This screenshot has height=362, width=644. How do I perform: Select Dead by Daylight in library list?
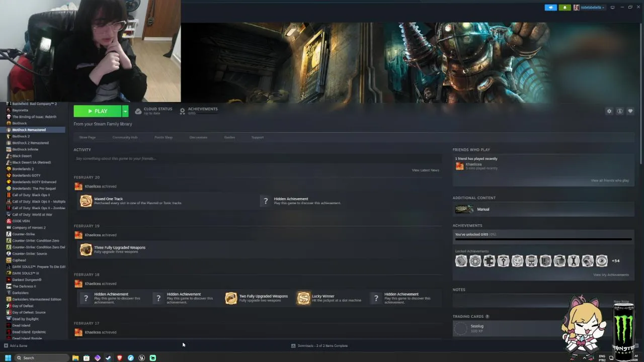25,319
